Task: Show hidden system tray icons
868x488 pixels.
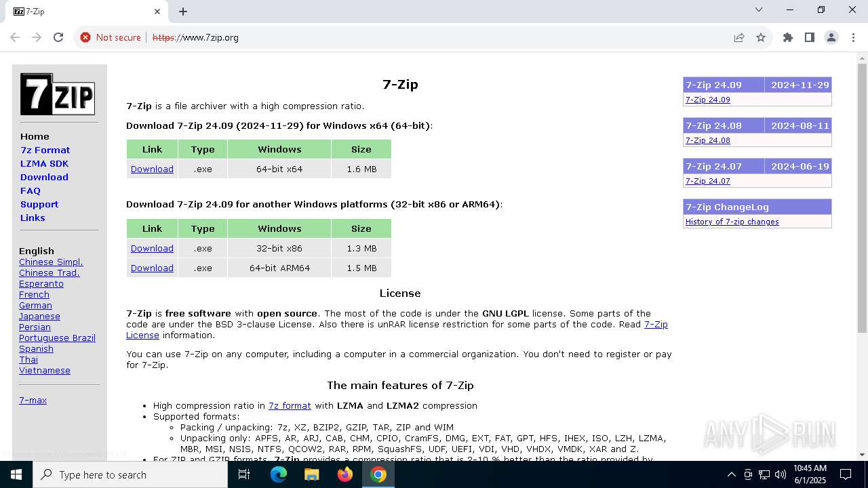Action: click(x=731, y=474)
